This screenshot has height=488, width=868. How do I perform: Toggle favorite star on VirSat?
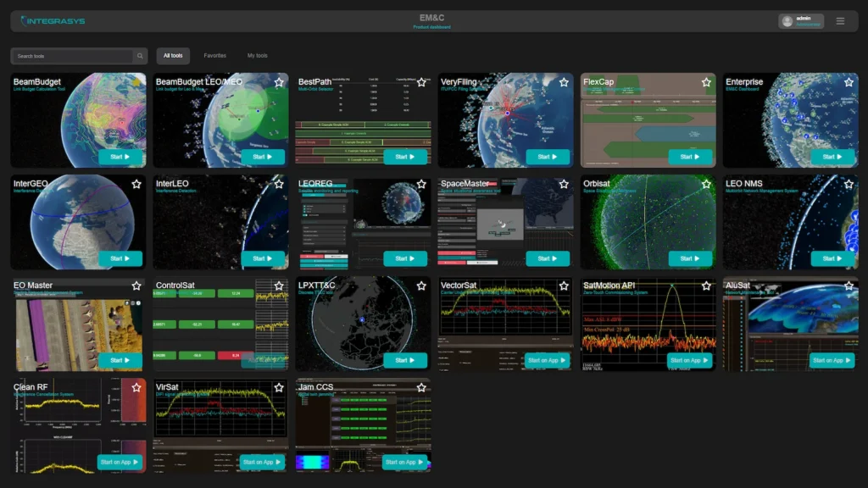pyautogui.click(x=279, y=387)
